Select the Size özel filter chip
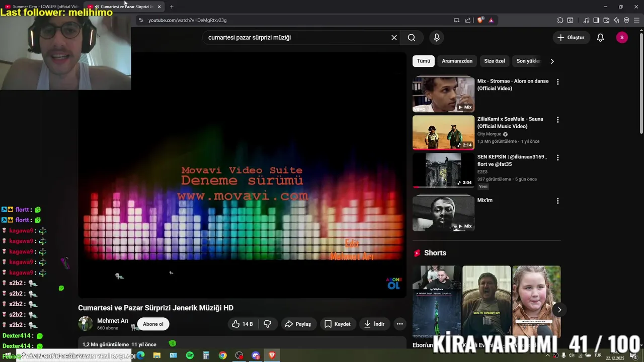644x362 pixels. coord(494,61)
